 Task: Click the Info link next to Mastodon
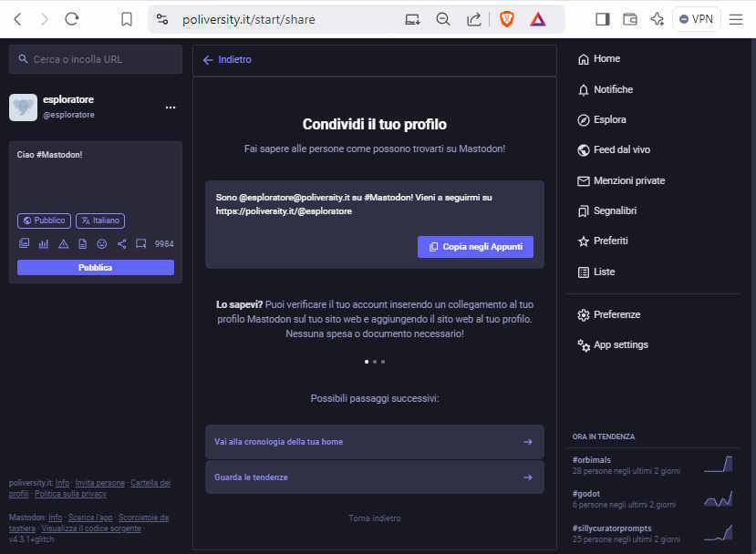pyautogui.click(x=56, y=518)
